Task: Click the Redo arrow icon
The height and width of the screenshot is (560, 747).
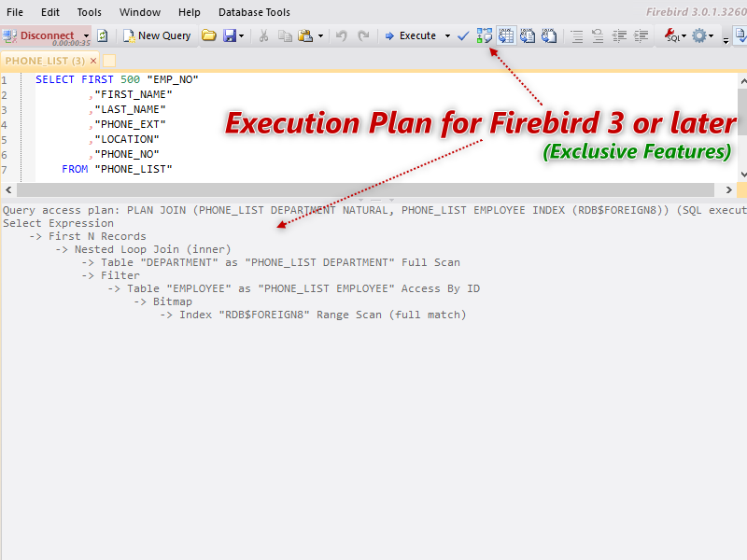Action: click(x=363, y=35)
